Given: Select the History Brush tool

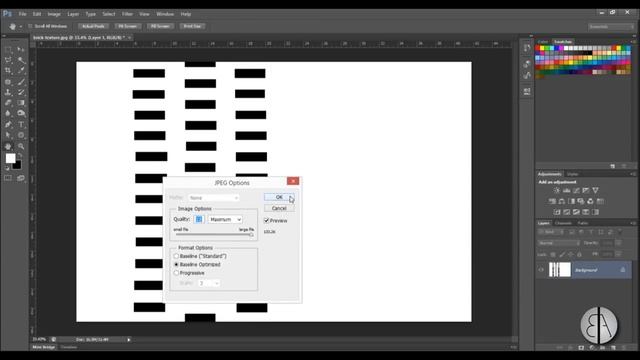Looking at the screenshot, I should coord(21,92).
